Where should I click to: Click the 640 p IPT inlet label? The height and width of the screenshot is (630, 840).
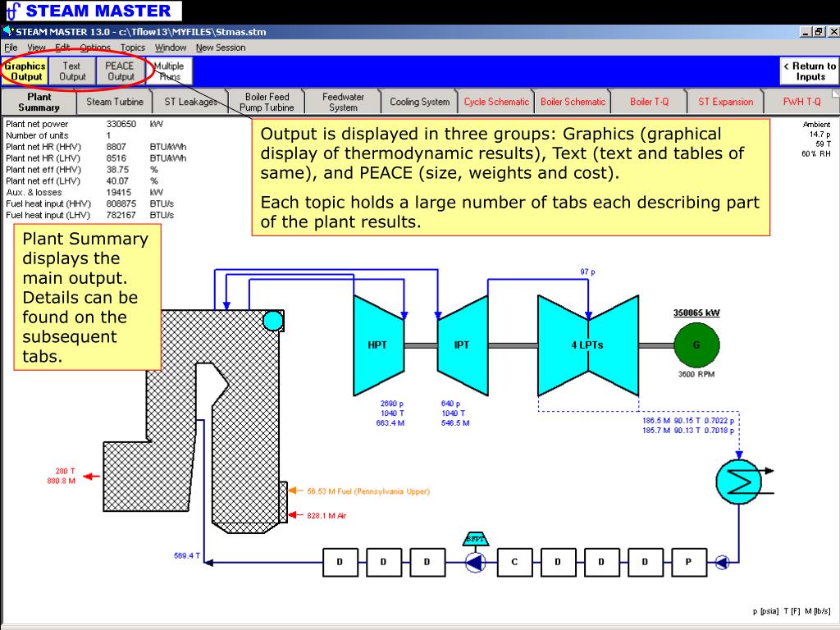click(x=450, y=404)
